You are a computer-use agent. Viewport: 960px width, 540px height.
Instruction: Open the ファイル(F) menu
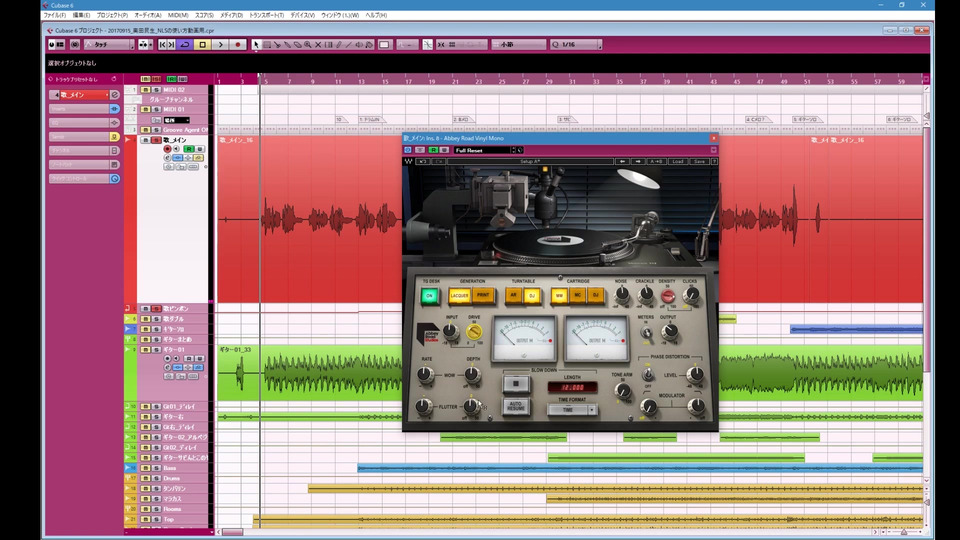(54, 15)
